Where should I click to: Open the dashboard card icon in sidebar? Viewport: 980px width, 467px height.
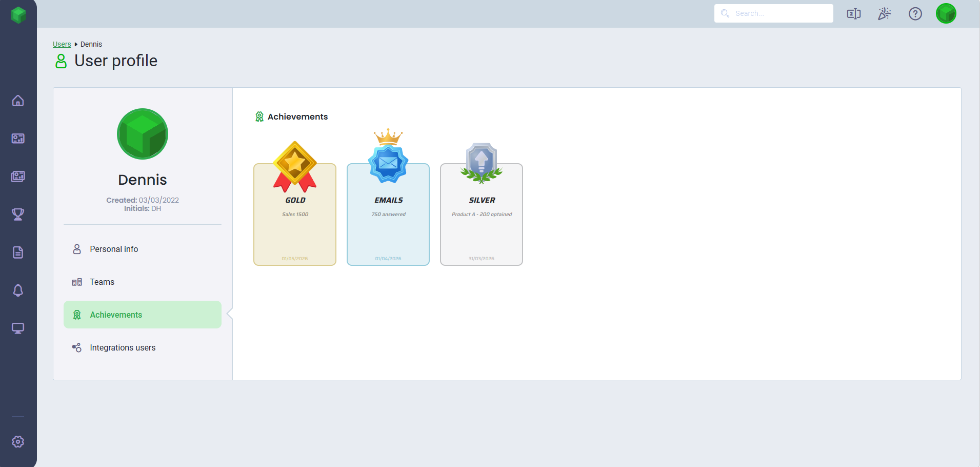point(18,139)
